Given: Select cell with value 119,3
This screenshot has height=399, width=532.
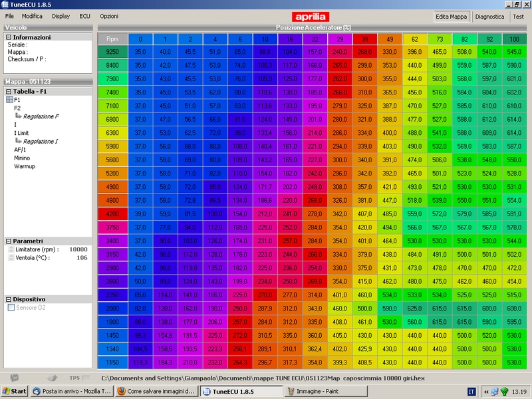Looking at the screenshot, I should coord(140,362).
